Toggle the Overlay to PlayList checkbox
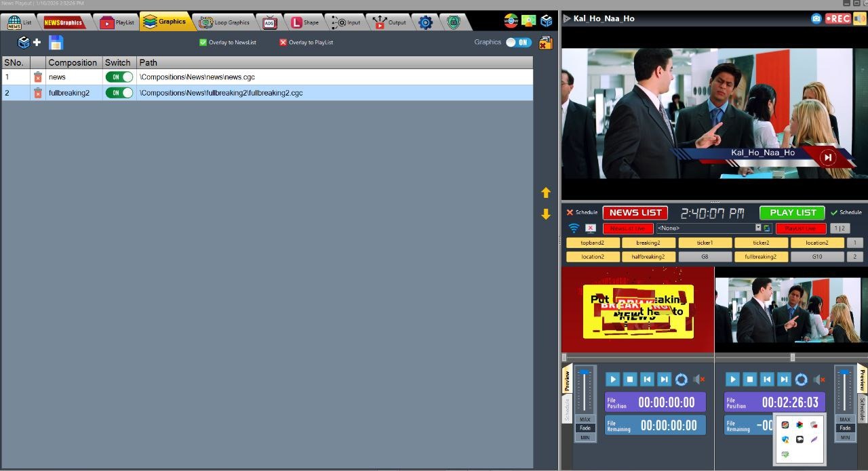 pyautogui.click(x=283, y=42)
